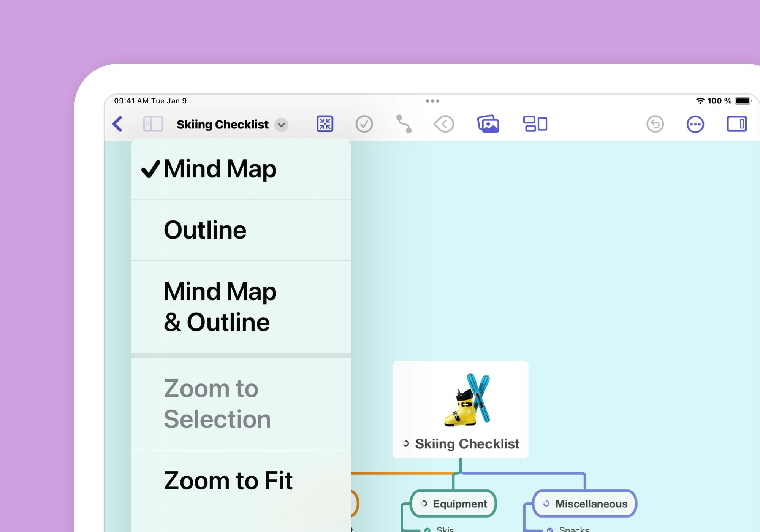Collapse the Miscellaneous node circle
The height and width of the screenshot is (532, 760).
[546, 503]
